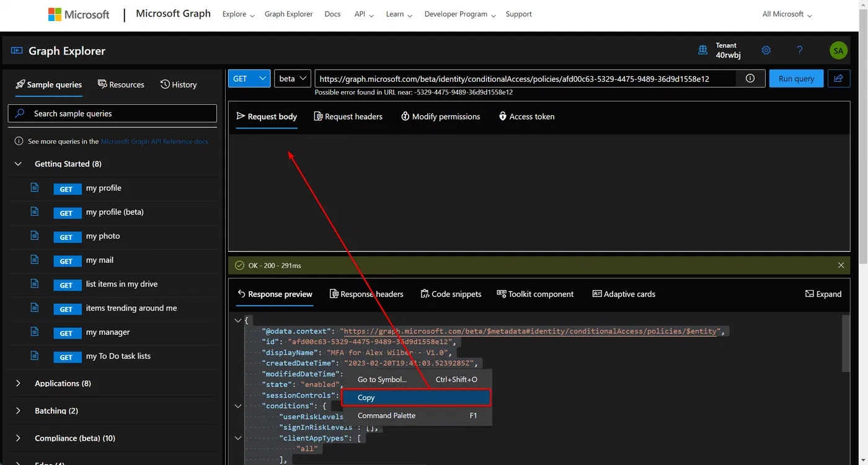Image resolution: width=868 pixels, height=465 pixels.
Task: Click document icon beside items trending around me
Action: pos(35,308)
